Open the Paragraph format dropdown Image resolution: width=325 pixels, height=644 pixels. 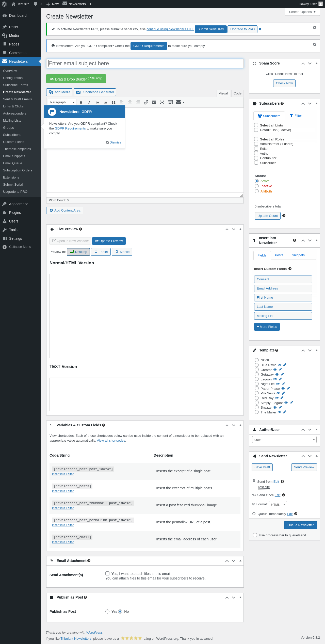pyautogui.click(x=62, y=102)
